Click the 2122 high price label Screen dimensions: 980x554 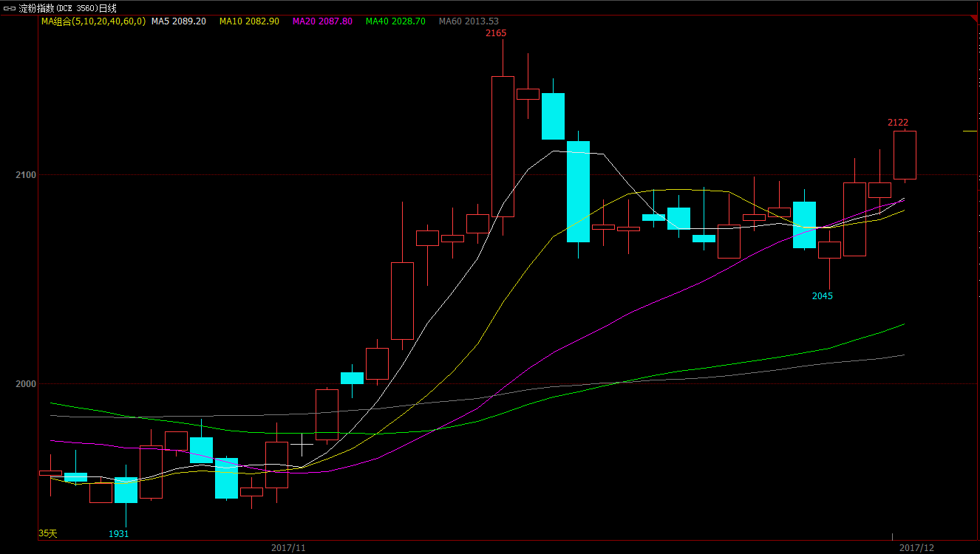point(898,123)
